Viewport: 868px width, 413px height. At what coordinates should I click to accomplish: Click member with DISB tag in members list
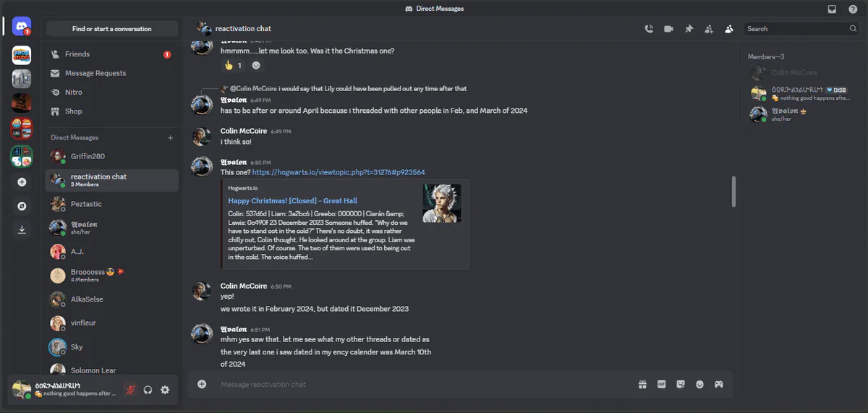click(804, 93)
